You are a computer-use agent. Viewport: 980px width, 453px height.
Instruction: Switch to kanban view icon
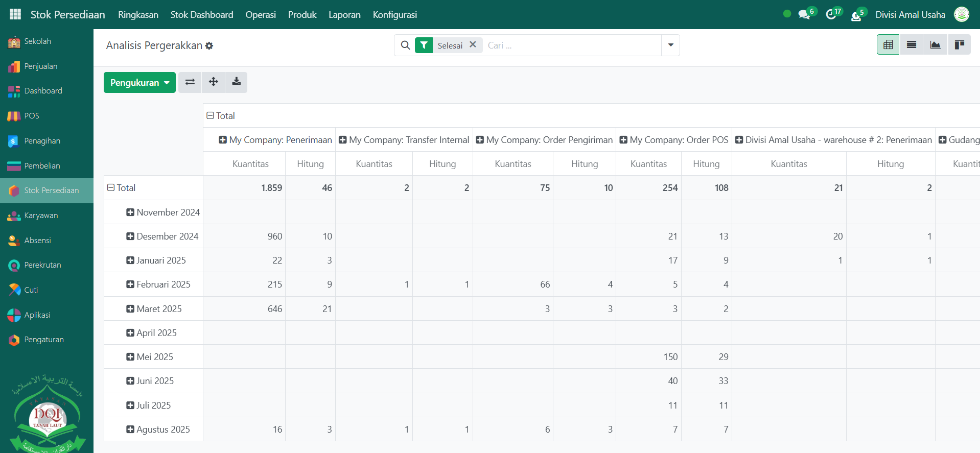tap(959, 45)
